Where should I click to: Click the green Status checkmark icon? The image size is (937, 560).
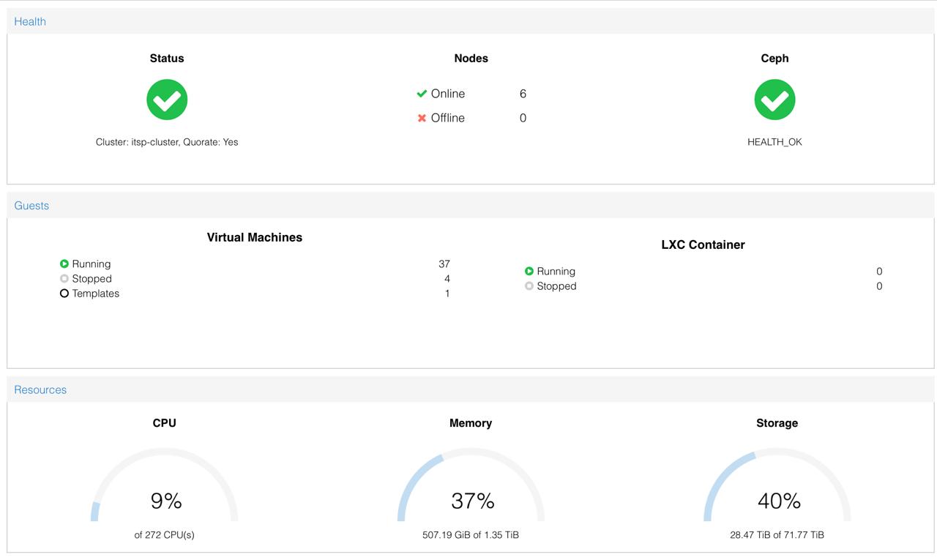(167, 100)
